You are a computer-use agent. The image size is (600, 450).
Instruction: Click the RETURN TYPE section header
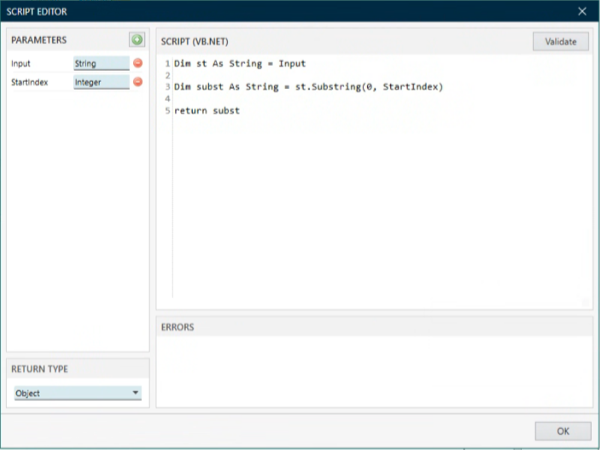(x=39, y=369)
